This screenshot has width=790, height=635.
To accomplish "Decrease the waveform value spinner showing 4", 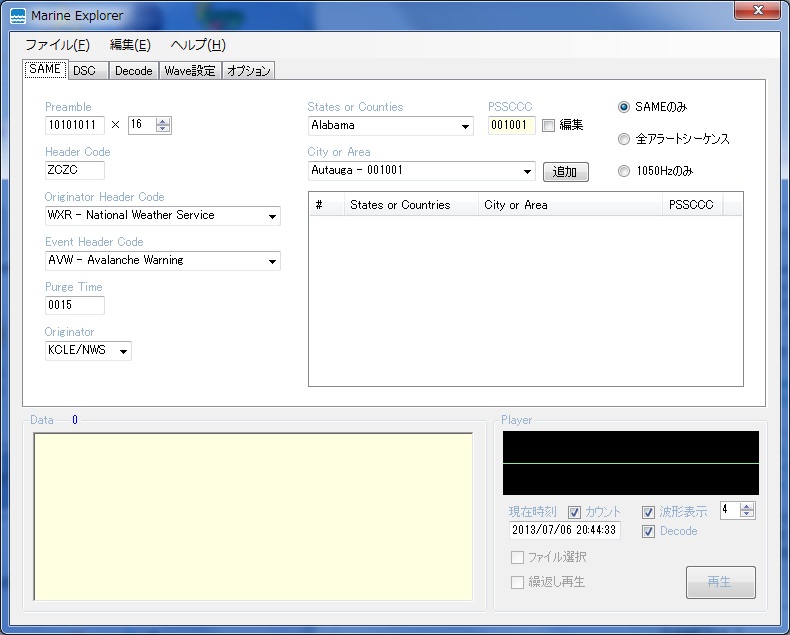I will point(747,514).
